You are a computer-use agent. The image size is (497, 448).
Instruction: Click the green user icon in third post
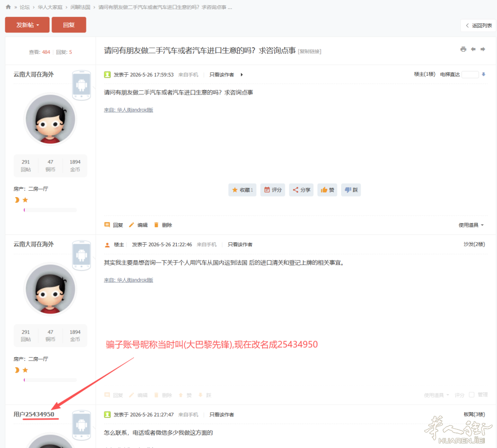tap(107, 415)
